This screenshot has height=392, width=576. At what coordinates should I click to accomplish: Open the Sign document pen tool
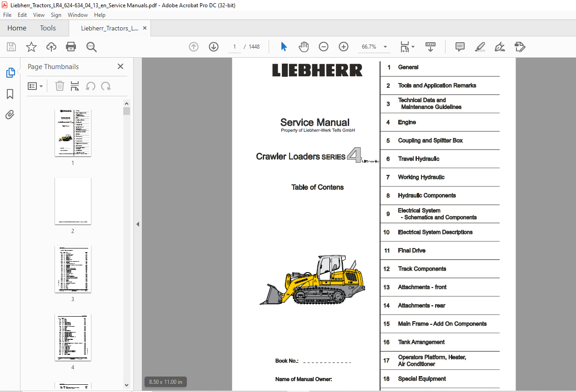pyautogui.click(x=500, y=47)
